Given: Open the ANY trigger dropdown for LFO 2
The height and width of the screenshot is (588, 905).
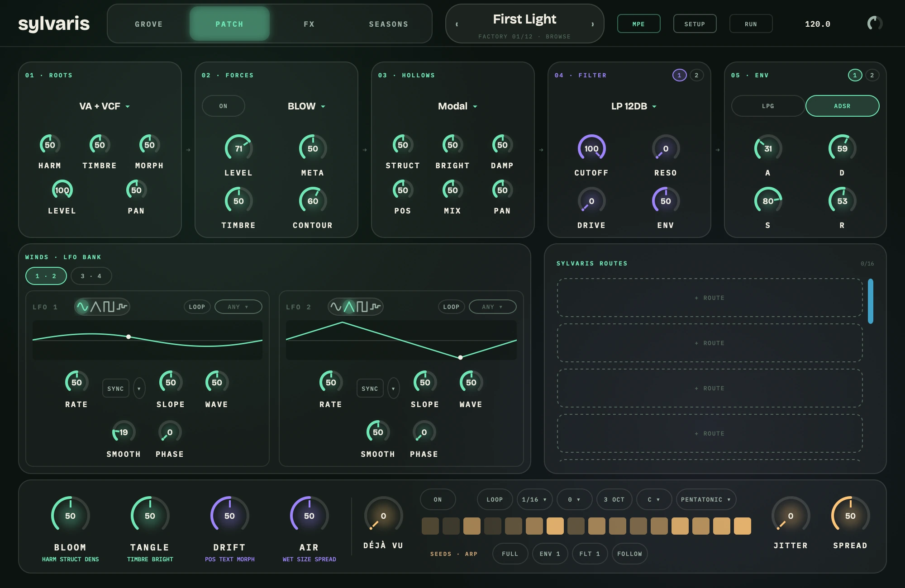Looking at the screenshot, I should click(492, 307).
